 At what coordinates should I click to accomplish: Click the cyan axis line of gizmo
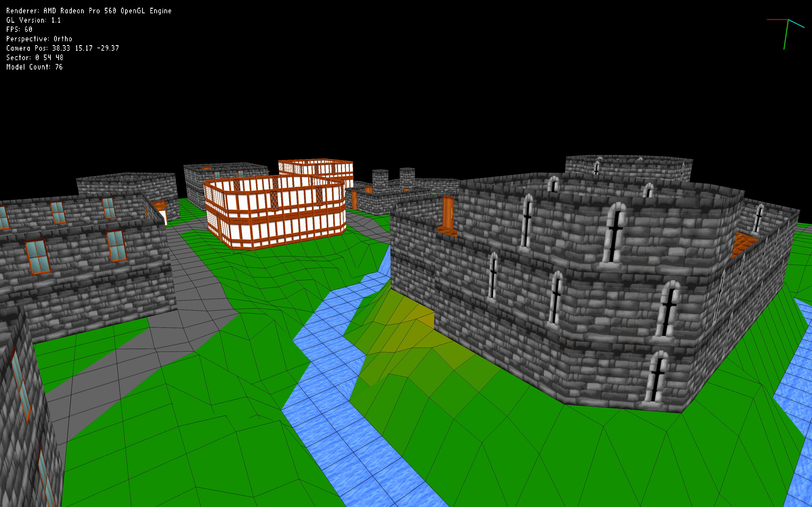coord(796,23)
